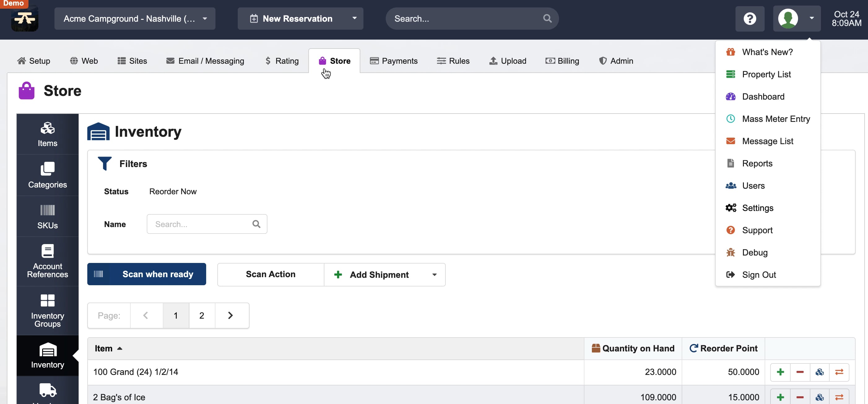Open Debug from user menu

point(768,252)
